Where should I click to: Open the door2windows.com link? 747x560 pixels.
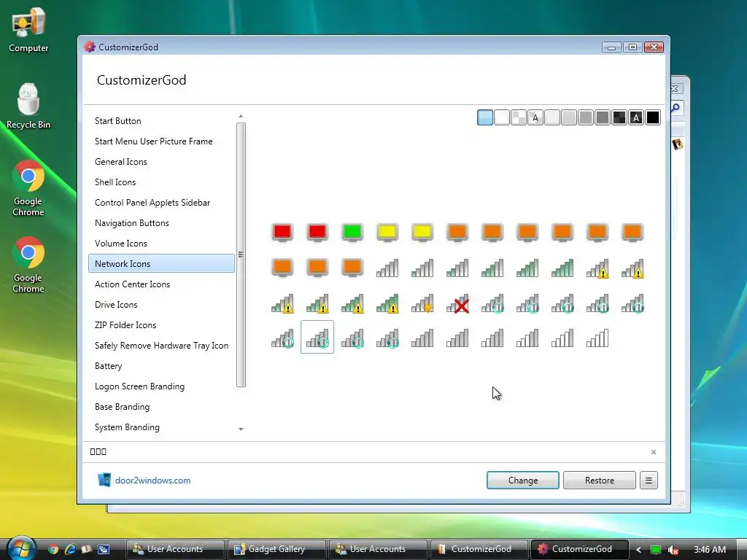pyautogui.click(x=153, y=481)
